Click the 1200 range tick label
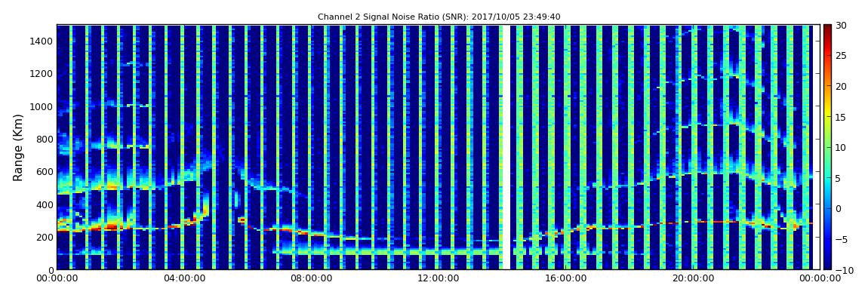This screenshot has width=868, height=307. click(x=42, y=74)
